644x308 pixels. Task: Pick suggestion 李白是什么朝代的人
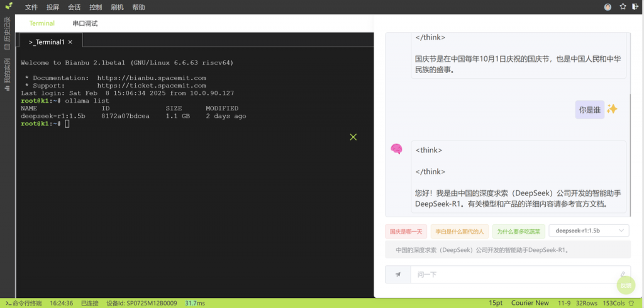[x=460, y=231]
